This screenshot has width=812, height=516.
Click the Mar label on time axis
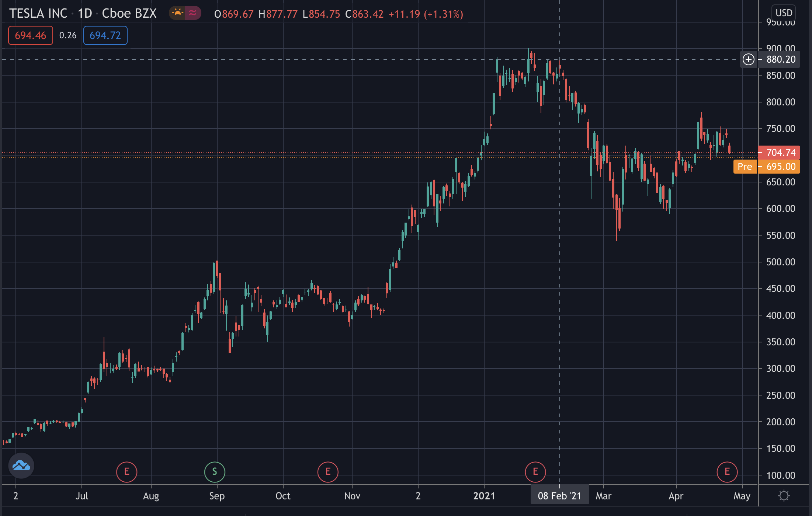click(604, 496)
